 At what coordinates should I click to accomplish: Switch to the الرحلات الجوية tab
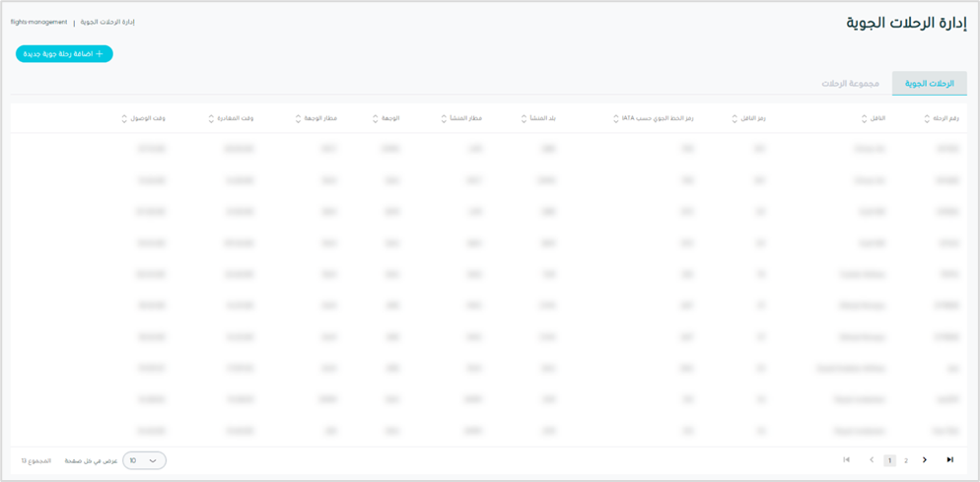tap(930, 84)
